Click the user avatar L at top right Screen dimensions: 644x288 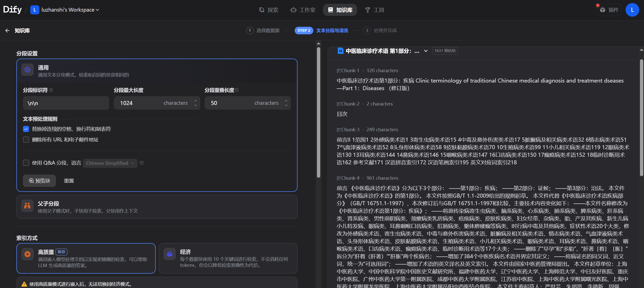tap(632, 10)
